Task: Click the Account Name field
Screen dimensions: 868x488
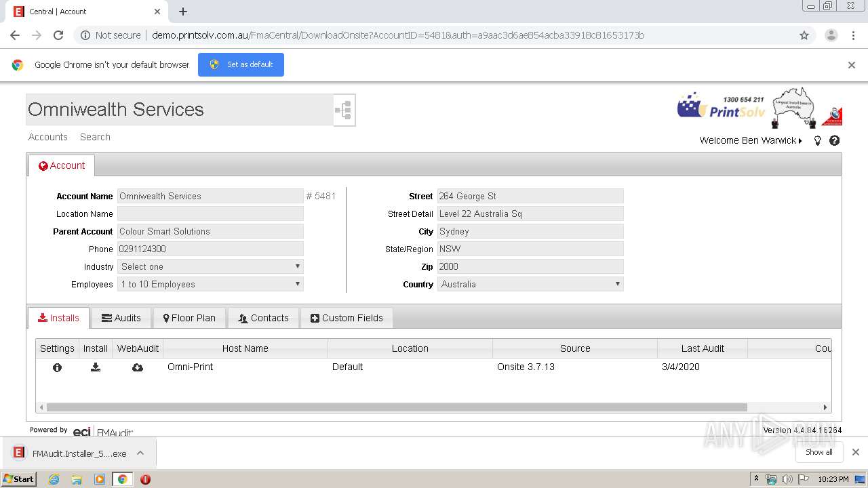Action: 210,196
